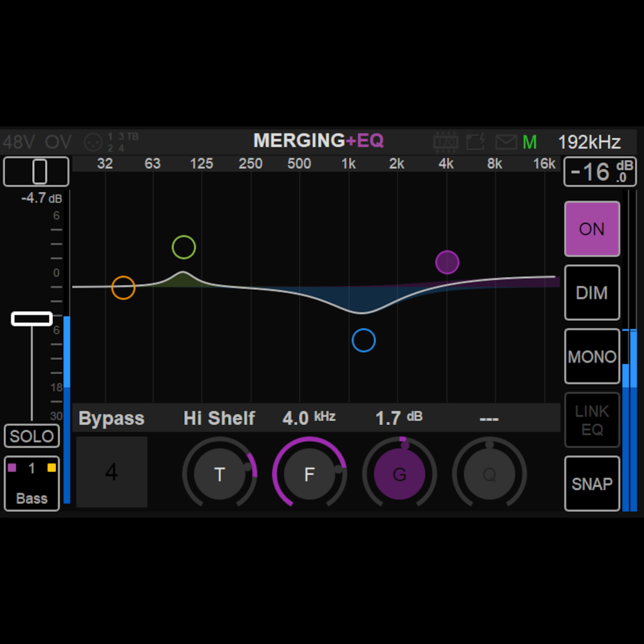The image size is (644, 644).
Task: Click the 1 3 TB 2 4 channel indicator
Action: point(123,142)
